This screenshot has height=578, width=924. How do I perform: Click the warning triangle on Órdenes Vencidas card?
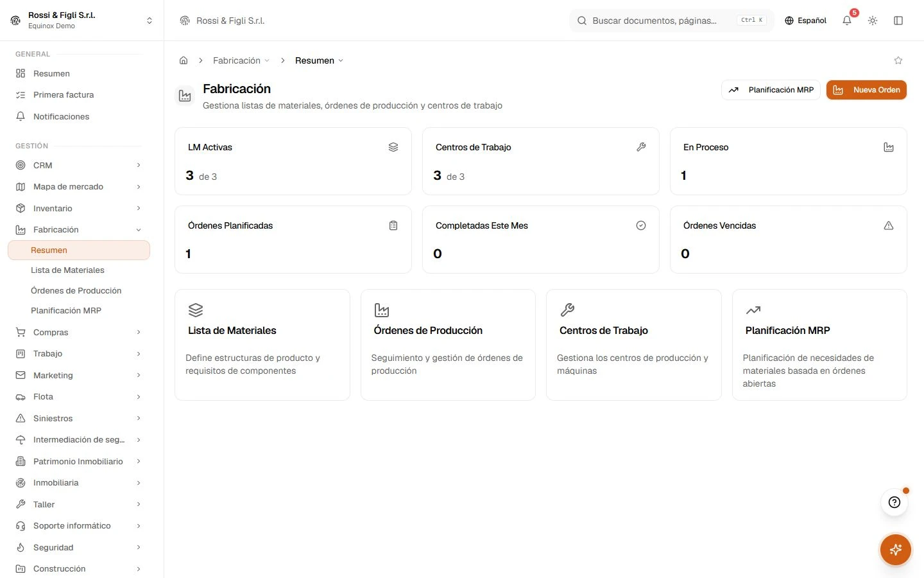coord(889,225)
